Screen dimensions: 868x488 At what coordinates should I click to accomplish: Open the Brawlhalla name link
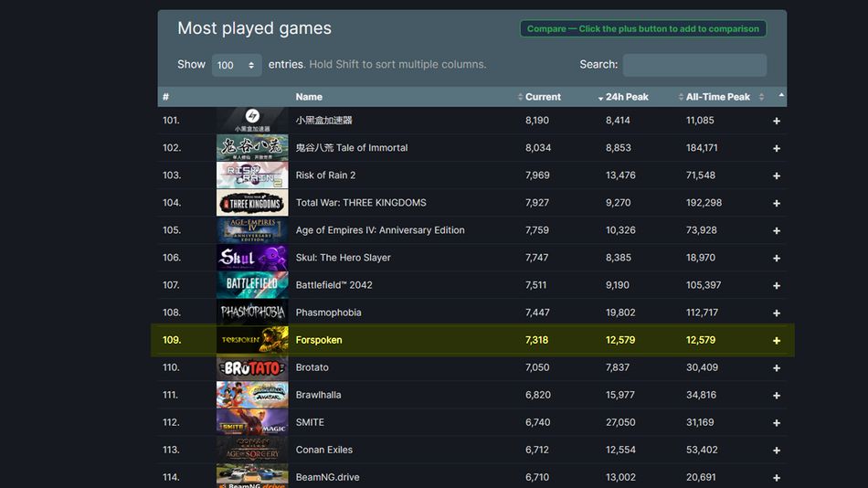[318, 395]
